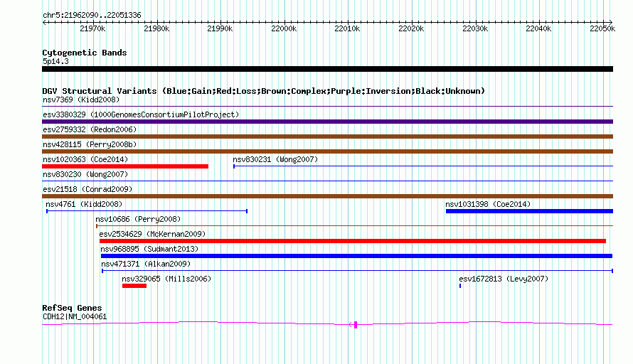The width and height of the screenshot is (633, 364).
Task: Click the red nsv1020363 Coe2014 loss bar
Action: pos(125,166)
